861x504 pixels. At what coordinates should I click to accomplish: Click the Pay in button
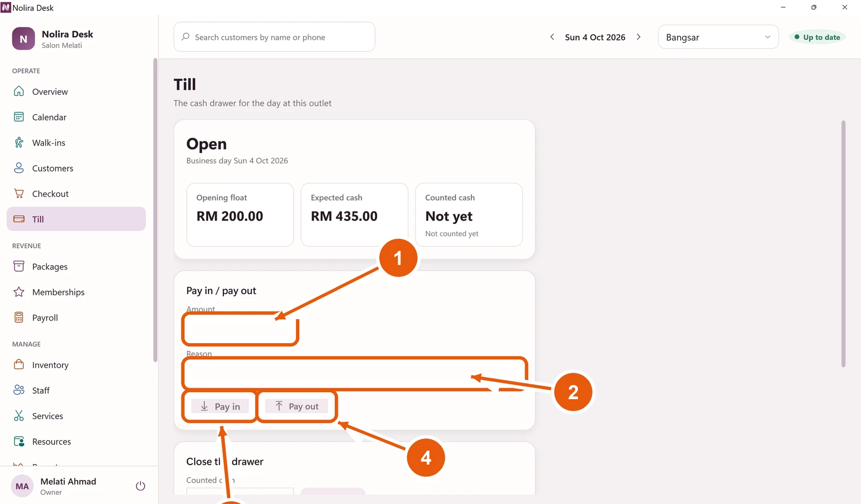(220, 407)
